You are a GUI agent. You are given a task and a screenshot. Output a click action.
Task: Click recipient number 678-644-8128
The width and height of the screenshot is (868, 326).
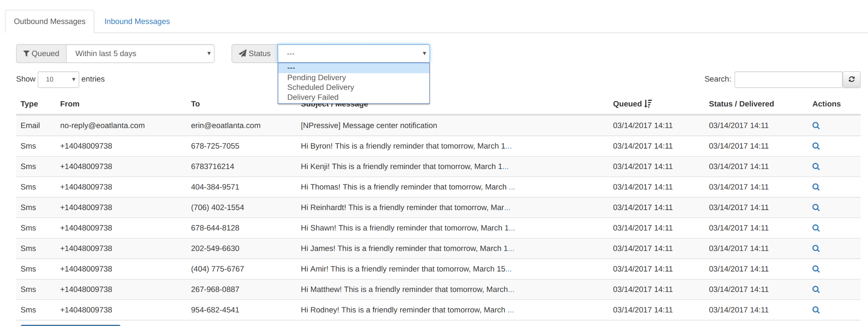coord(215,228)
